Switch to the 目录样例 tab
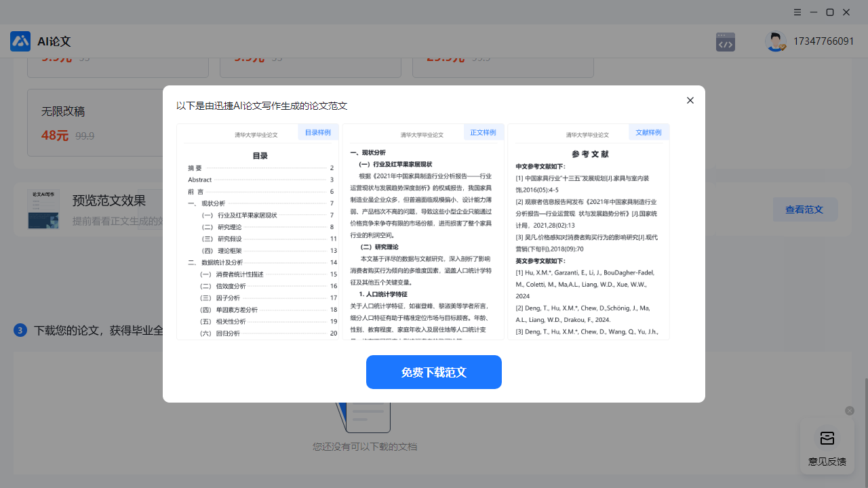 [318, 132]
